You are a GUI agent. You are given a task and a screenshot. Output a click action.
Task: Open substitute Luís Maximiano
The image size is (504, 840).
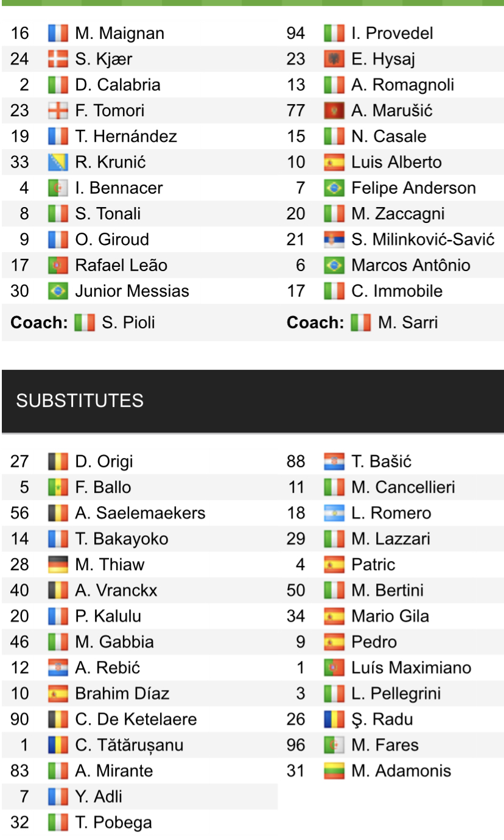click(411, 668)
